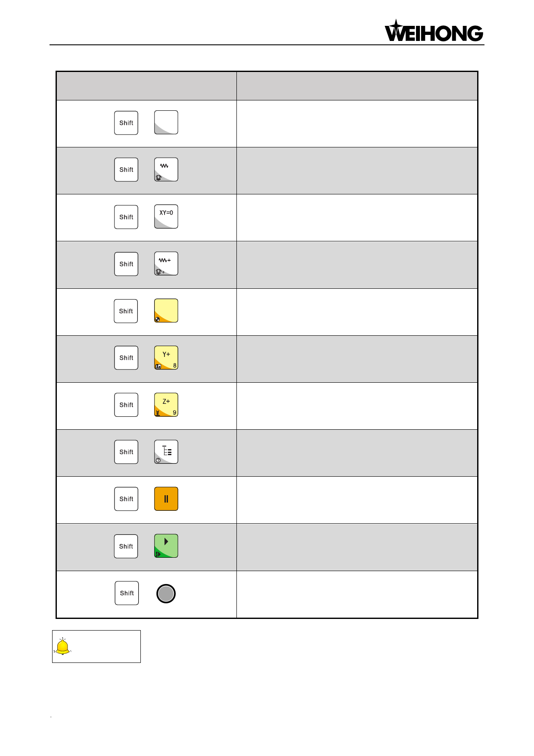Image resolution: width=534 pixels, height=756 pixels.
Task: Click the green play key
Action: [x=166, y=546]
